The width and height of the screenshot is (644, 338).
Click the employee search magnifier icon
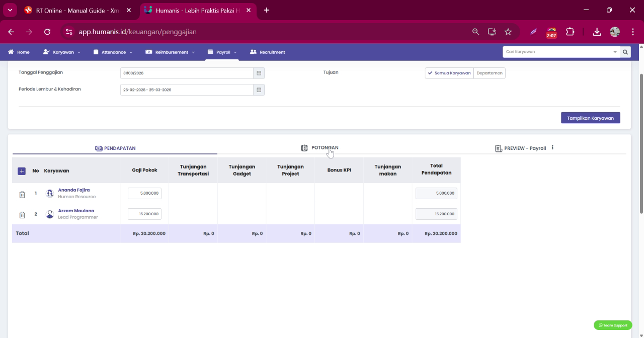click(625, 52)
